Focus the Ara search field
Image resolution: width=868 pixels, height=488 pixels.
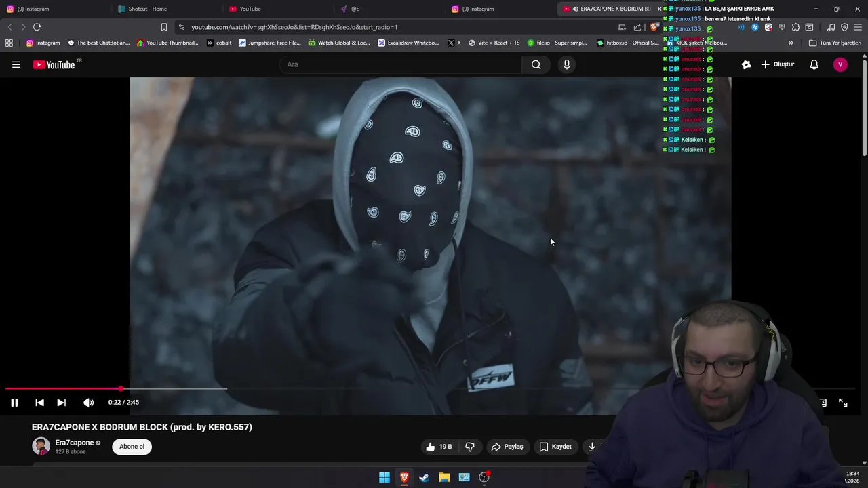point(400,64)
